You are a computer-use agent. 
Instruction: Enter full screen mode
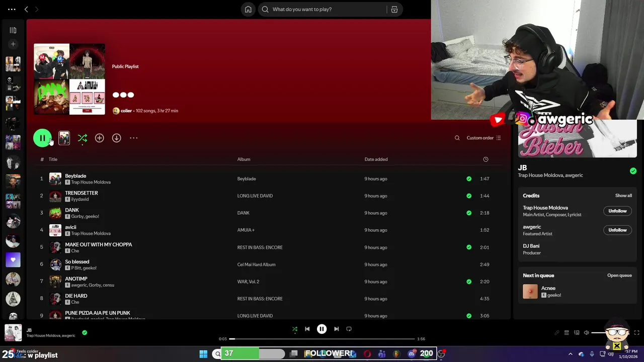tap(636, 332)
